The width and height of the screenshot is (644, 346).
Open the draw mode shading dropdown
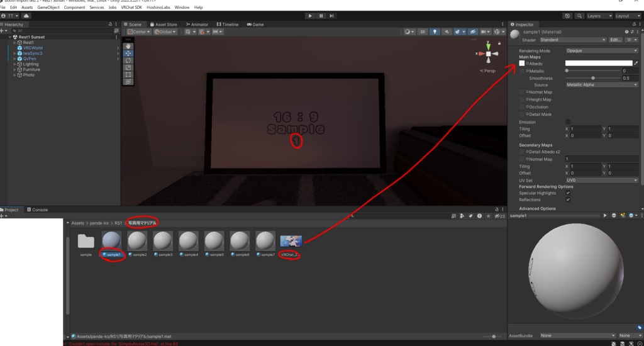click(409, 31)
